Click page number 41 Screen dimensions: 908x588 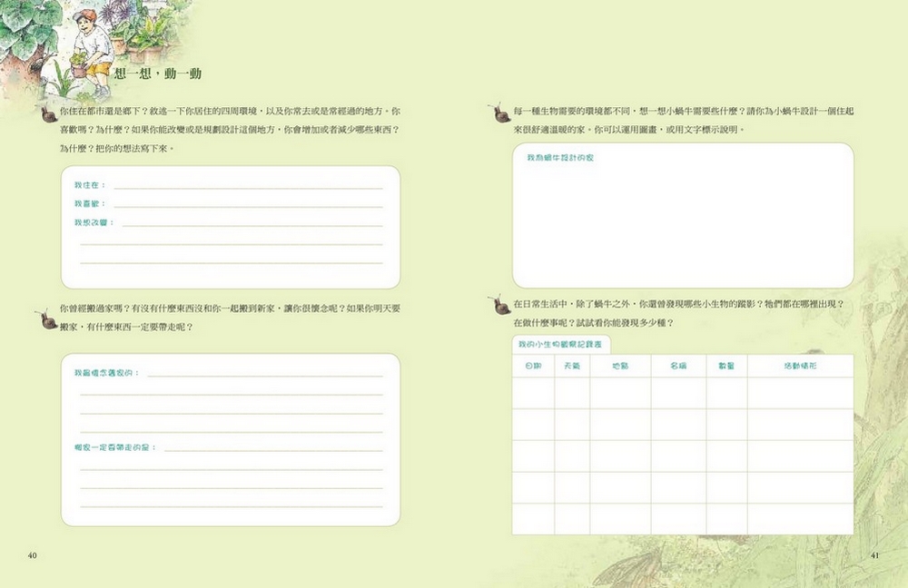coord(874,555)
